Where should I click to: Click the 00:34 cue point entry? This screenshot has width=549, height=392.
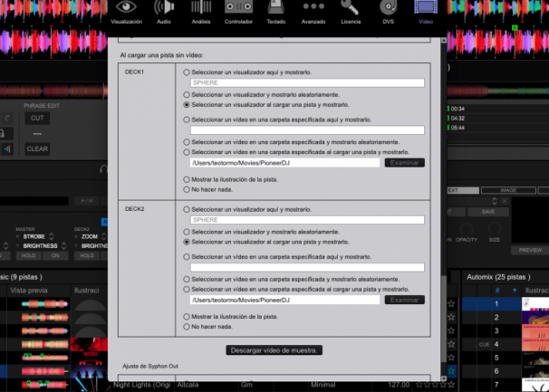click(x=458, y=109)
